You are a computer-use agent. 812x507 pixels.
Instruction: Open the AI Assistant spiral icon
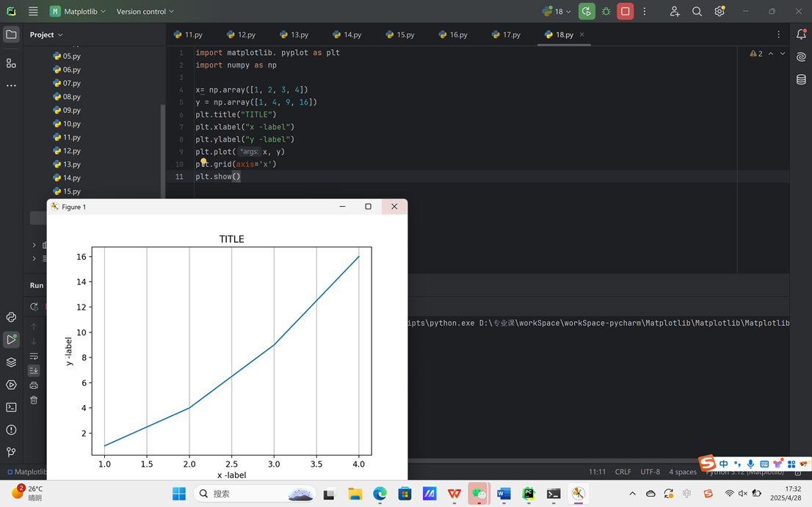[x=801, y=57]
